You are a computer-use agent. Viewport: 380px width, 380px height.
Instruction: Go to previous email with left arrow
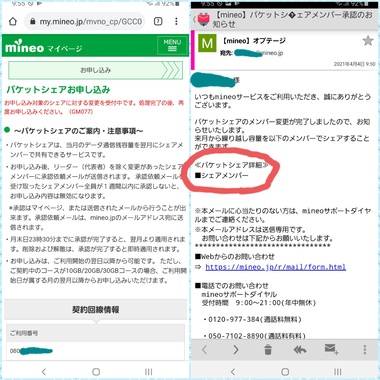205,350
